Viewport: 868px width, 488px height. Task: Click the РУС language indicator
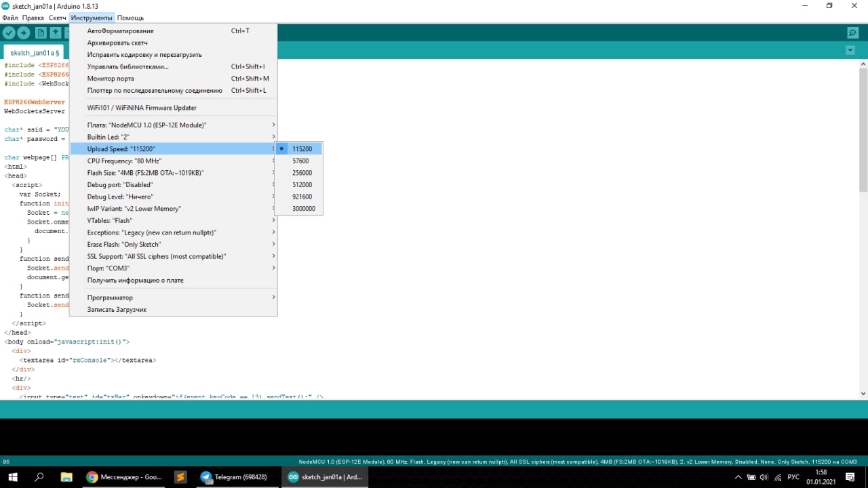click(793, 477)
